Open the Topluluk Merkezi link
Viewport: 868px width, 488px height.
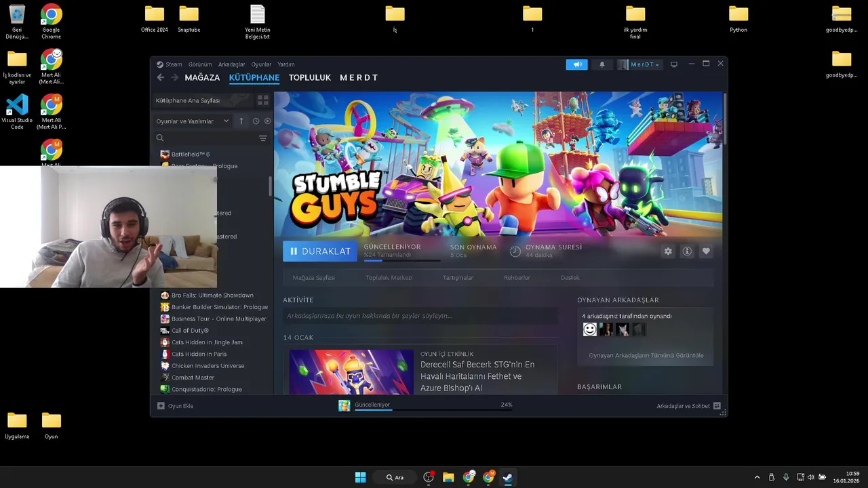click(389, 278)
